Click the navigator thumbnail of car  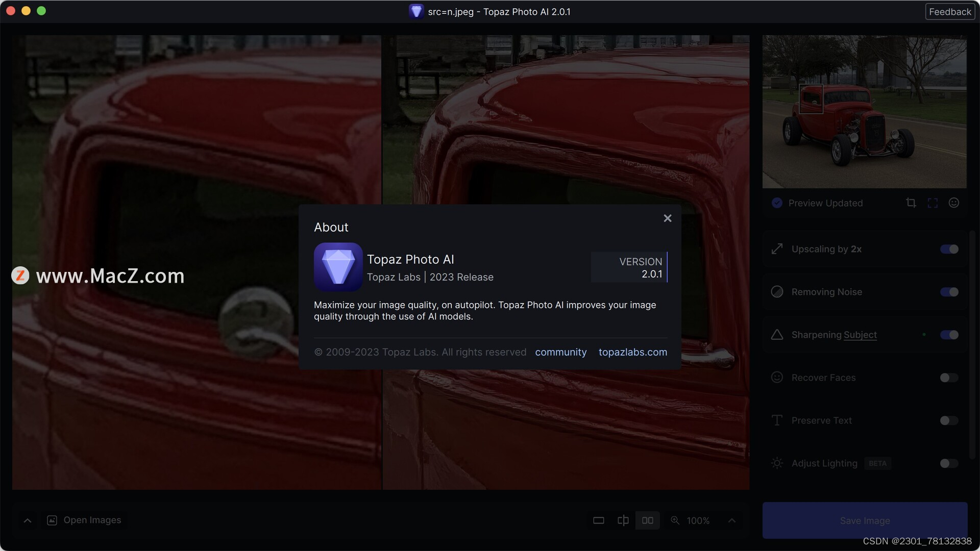(864, 111)
